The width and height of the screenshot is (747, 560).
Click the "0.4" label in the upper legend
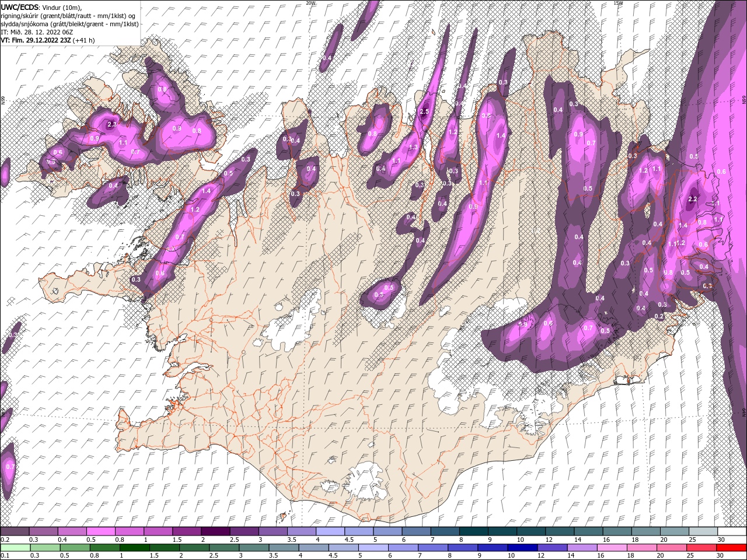(x=62, y=540)
